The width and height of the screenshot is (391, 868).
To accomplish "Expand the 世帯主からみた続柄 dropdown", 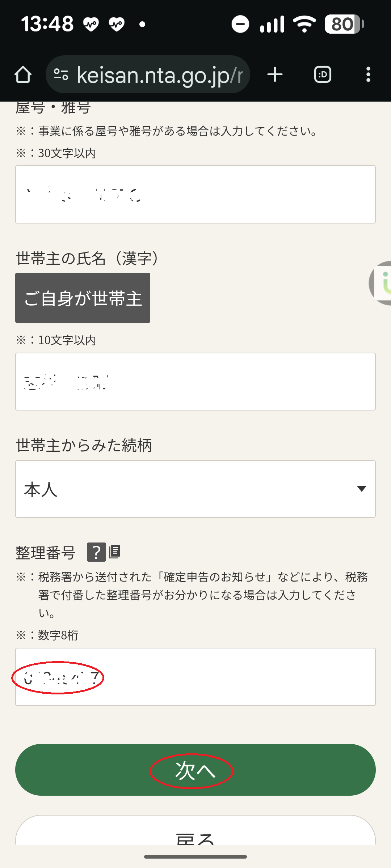I will pos(195,489).
